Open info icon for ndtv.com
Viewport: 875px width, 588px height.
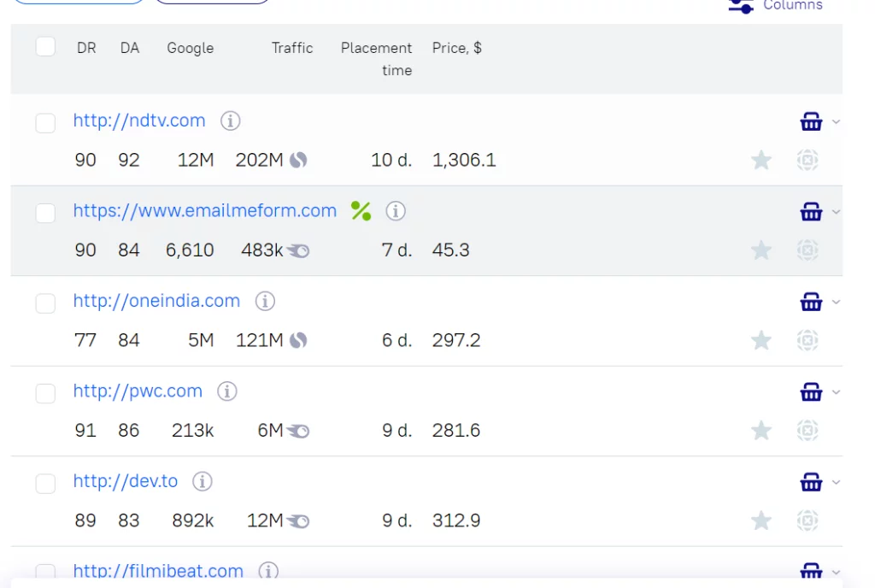(230, 121)
